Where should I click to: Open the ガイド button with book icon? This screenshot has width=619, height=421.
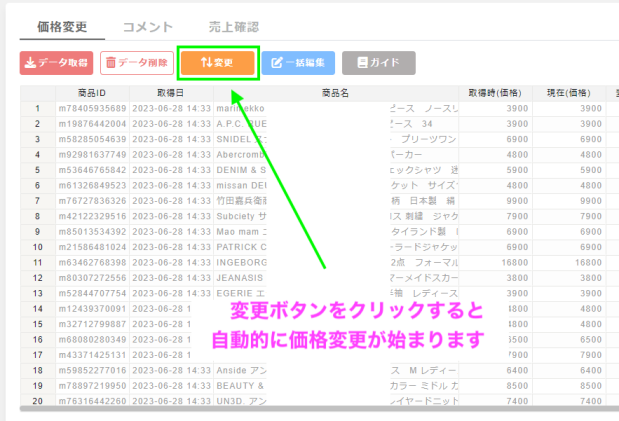[x=378, y=63]
